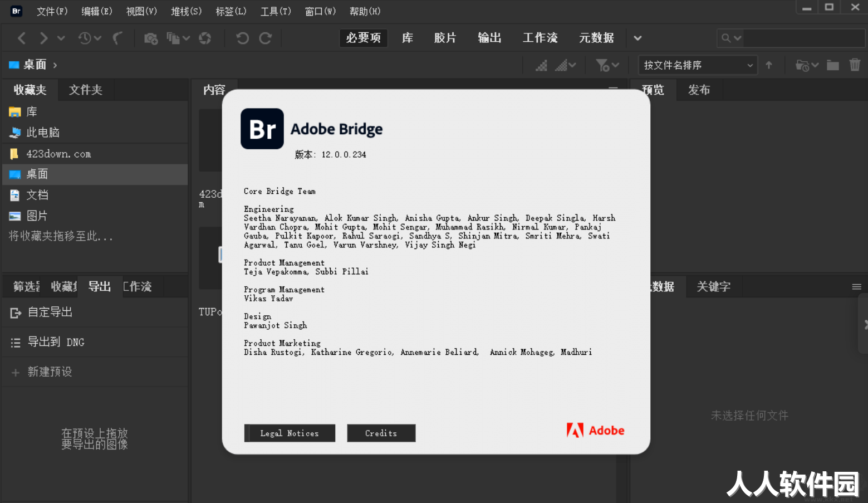868x503 pixels.
Task: Open the search options magnifier dropdown
Action: [731, 38]
